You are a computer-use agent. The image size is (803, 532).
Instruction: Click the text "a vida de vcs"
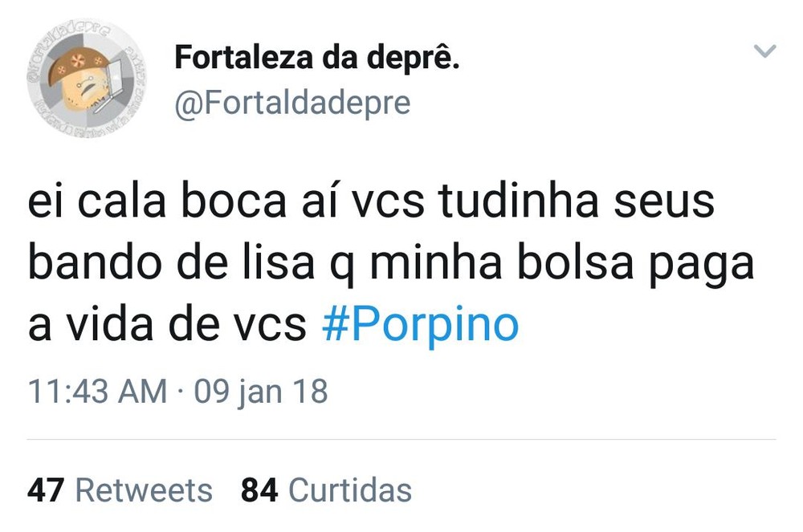click(x=167, y=323)
